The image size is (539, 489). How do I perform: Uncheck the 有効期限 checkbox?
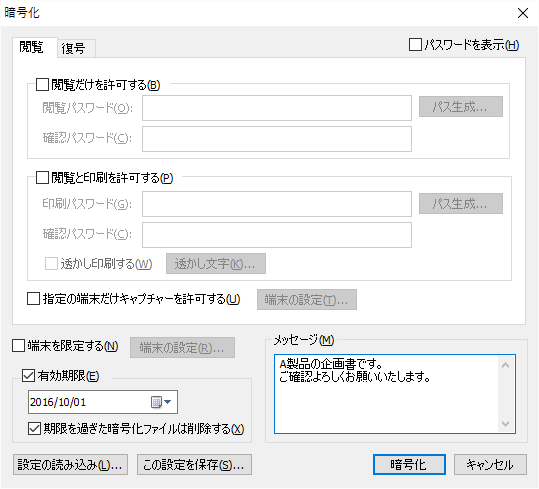(28, 376)
